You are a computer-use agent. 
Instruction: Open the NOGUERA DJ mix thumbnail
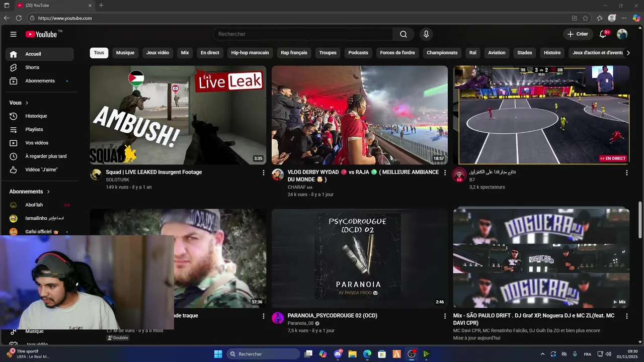coord(541,258)
